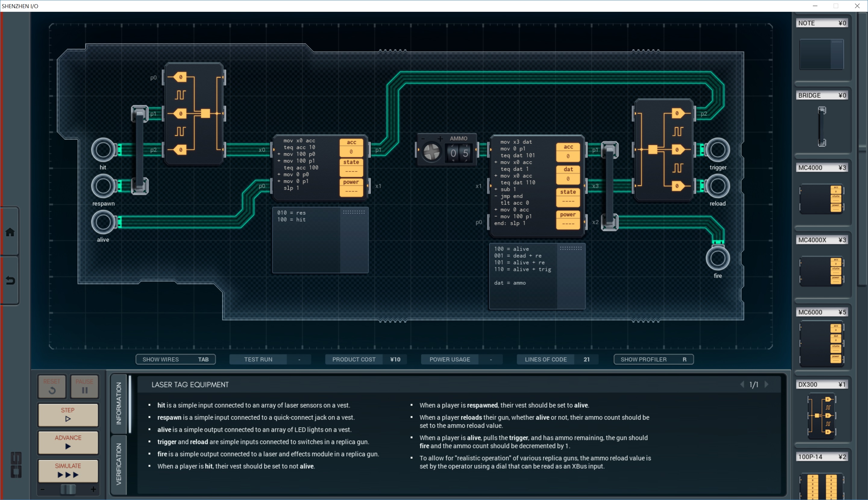Screen dimensions: 868x500
Task: Pick the DX300 expander part
Action: click(x=821, y=416)
